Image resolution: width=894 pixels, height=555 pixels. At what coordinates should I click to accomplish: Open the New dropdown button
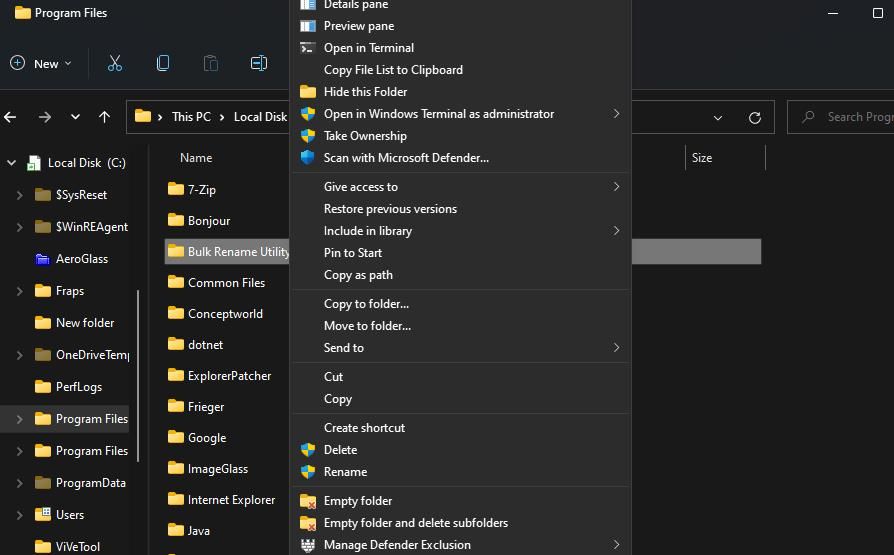click(41, 63)
